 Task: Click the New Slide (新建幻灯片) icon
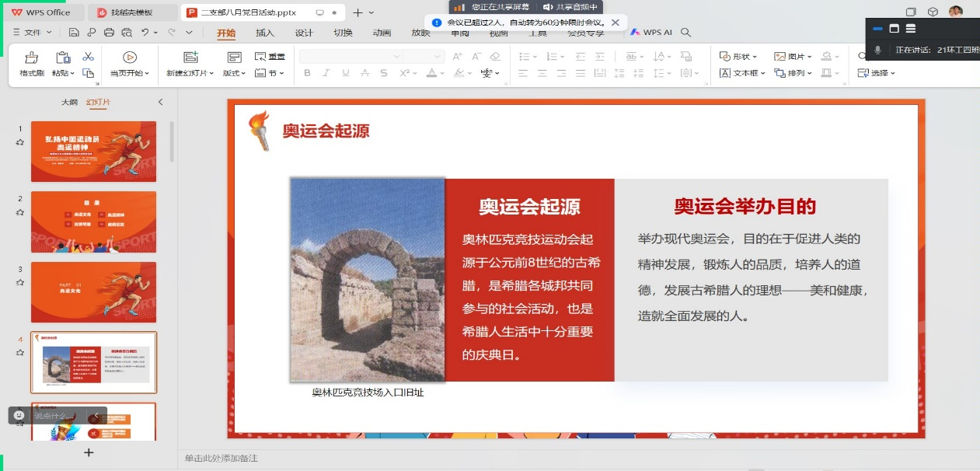click(190, 58)
